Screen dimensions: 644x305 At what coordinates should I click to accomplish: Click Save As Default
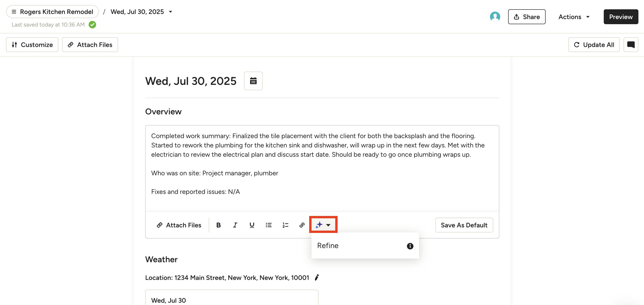tap(464, 225)
